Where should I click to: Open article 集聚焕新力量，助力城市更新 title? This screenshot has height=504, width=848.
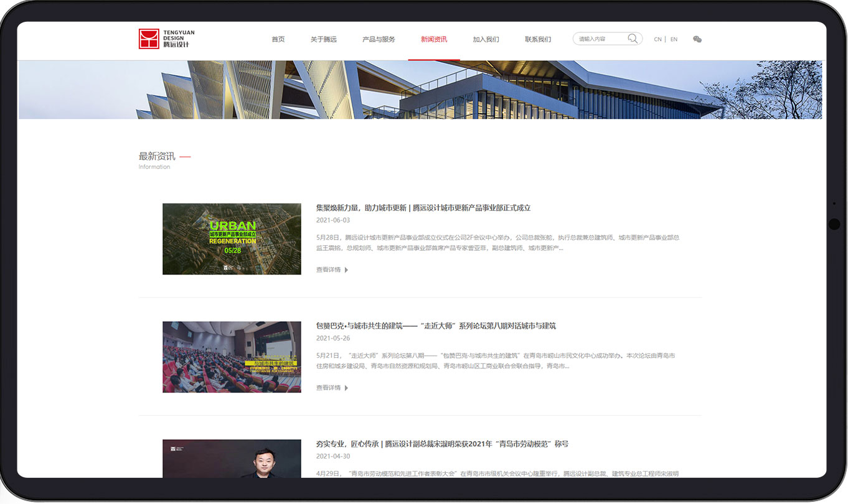tap(423, 208)
